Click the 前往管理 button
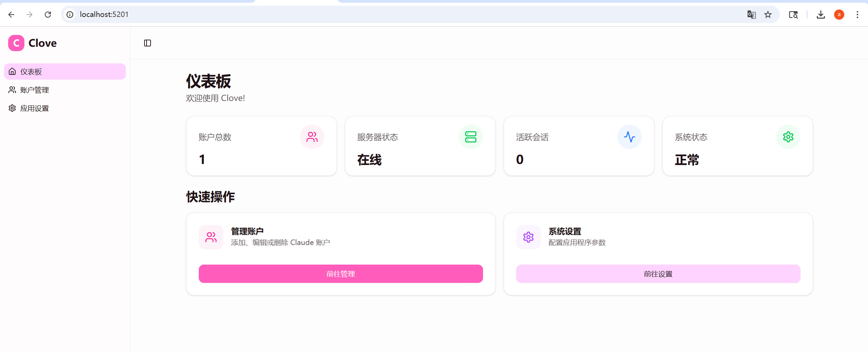868x352 pixels. coord(341,274)
